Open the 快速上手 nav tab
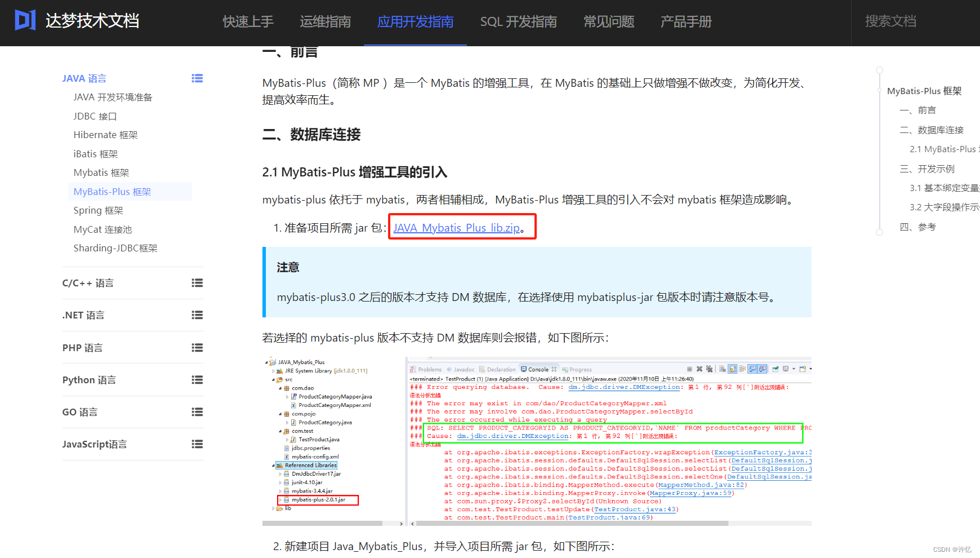 [248, 21]
